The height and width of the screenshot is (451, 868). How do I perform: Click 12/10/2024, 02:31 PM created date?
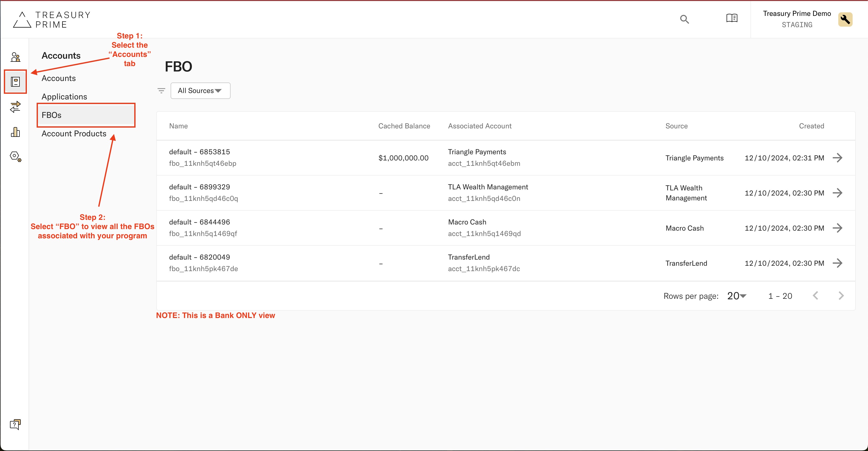pos(784,158)
